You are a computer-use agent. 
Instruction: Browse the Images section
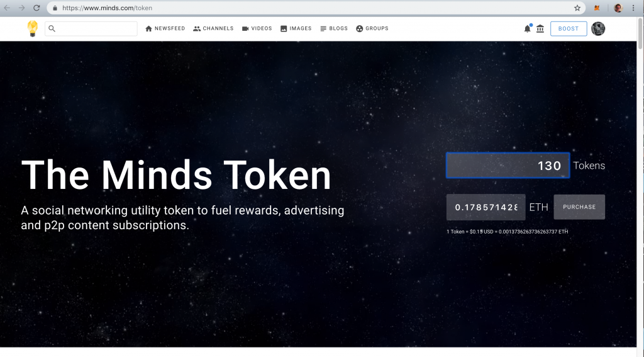[296, 28]
